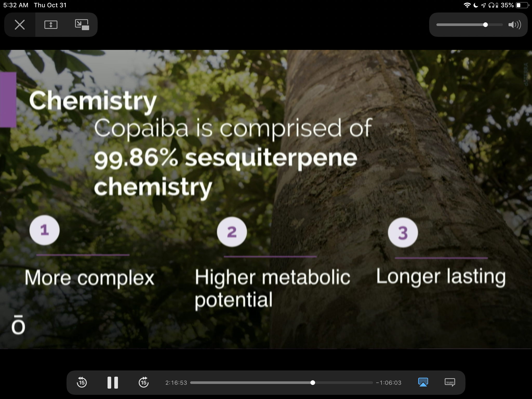Viewport: 532px width, 399px height.
Task: Tap the doTERRA logo on slide
Action: pyautogui.click(x=18, y=325)
